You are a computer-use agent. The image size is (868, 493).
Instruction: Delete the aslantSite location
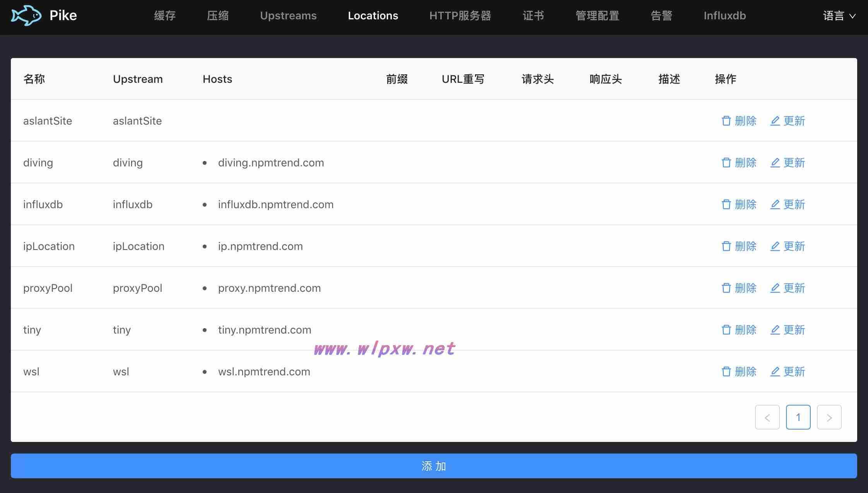pos(739,121)
